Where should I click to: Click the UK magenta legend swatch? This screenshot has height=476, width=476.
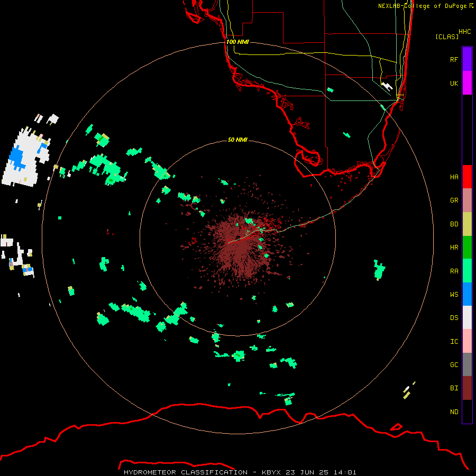click(x=467, y=83)
